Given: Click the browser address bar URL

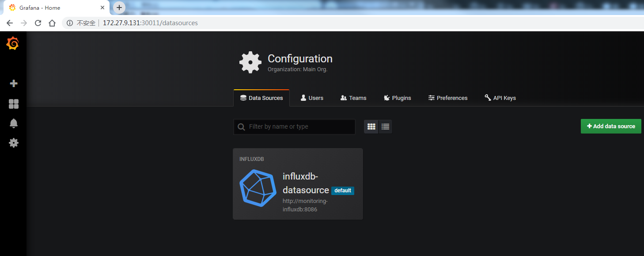Looking at the screenshot, I should pyautogui.click(x=150, y=23).
